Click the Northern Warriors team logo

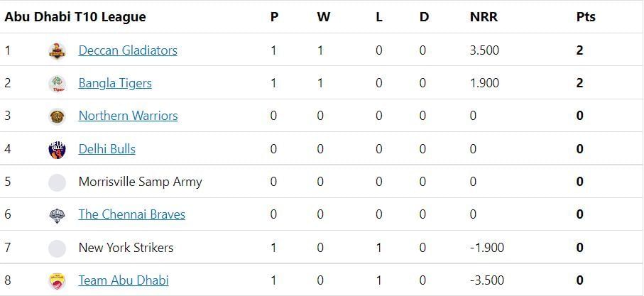(57, 116)
